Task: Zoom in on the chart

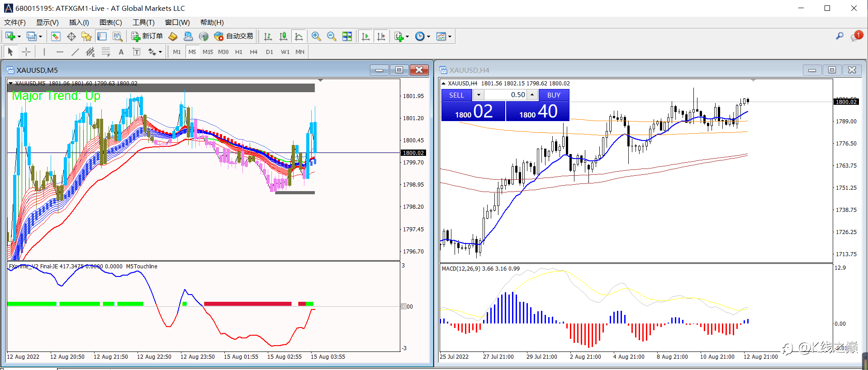Action: click(316, 37)
